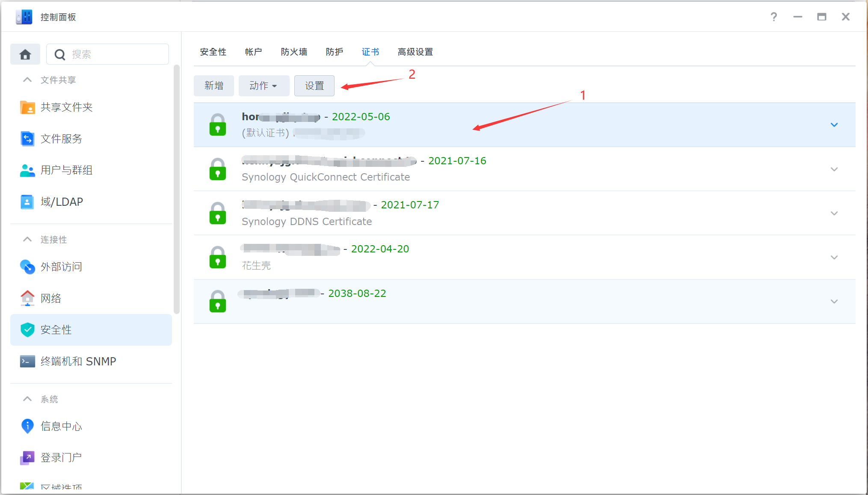
Task: Click the 2038-08-22 expiry date
Action: tap(357, 293)
